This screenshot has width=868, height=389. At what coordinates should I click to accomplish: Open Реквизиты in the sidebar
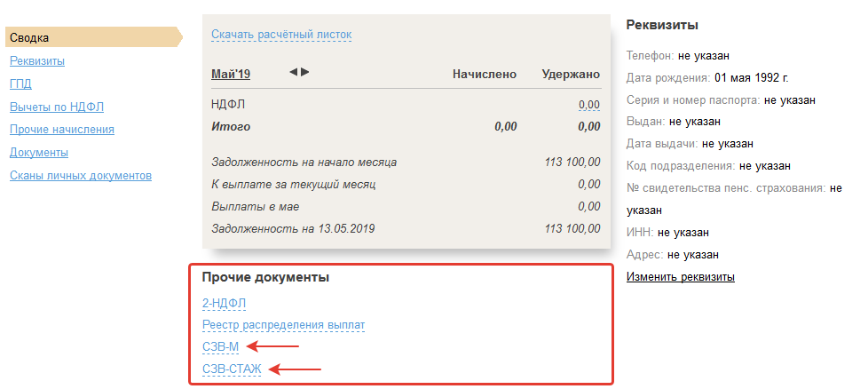tap(37, 60)
